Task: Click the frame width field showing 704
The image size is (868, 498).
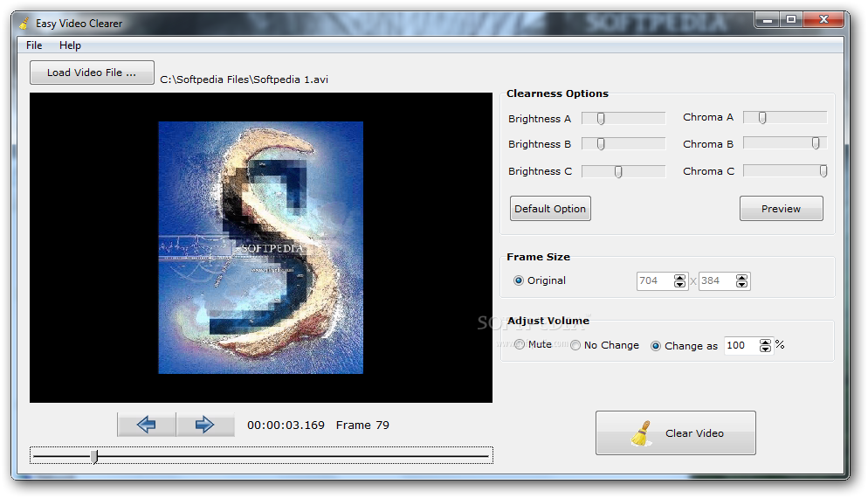Action: pos(656,280)
